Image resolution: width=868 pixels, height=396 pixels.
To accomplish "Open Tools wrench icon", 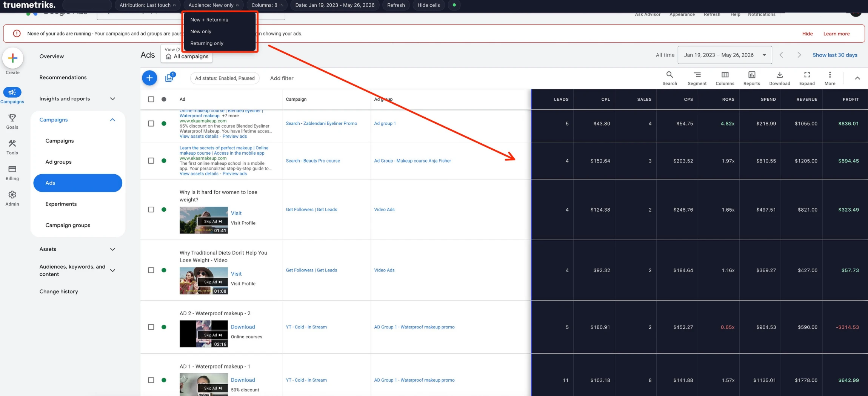I will [12, 143].
